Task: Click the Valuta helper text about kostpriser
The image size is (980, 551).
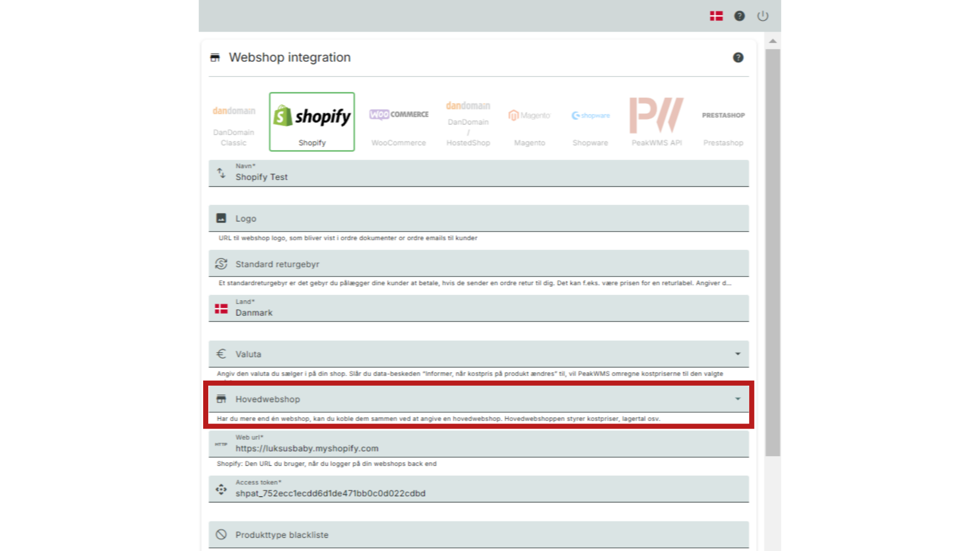Action: [470, 374]
